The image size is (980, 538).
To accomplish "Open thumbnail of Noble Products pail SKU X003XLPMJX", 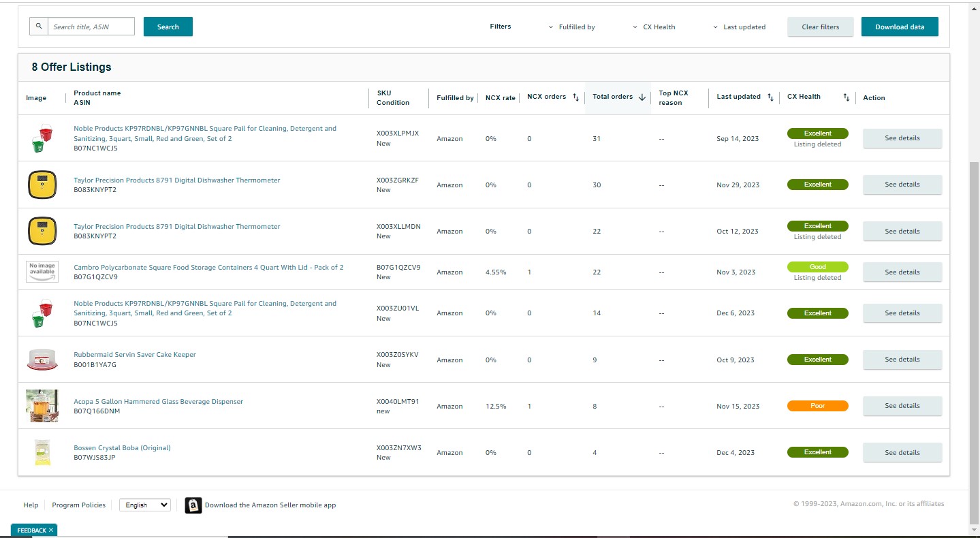I will 42,138.
